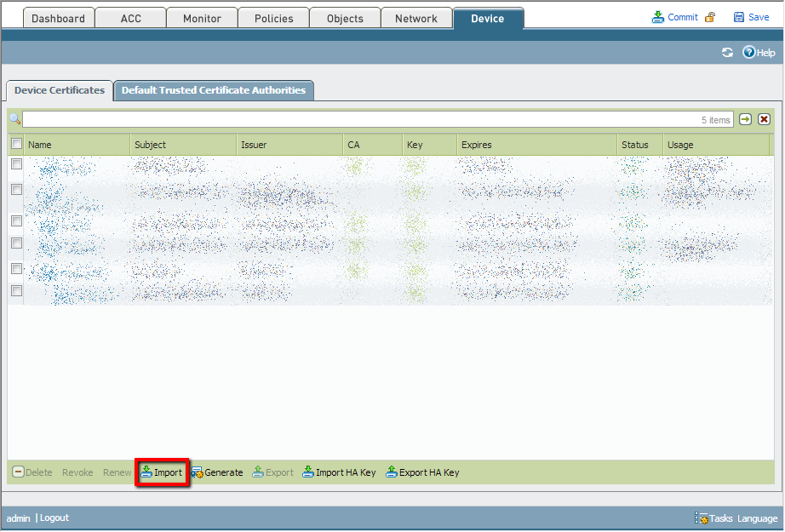Apply filter with the green arrow icon
Screen dimensions: 785x532
coord(746,119)
